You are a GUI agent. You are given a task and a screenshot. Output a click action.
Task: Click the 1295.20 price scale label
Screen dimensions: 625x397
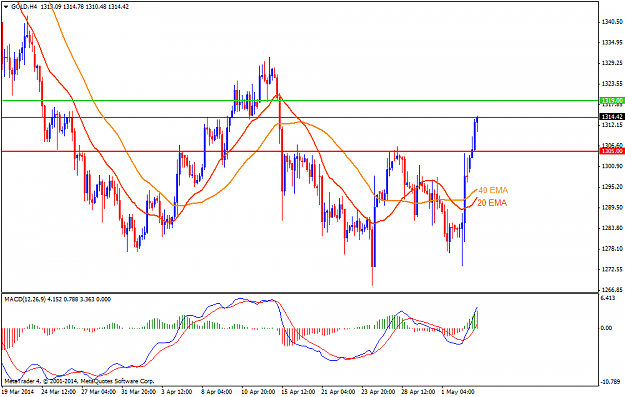coord(612,187)
